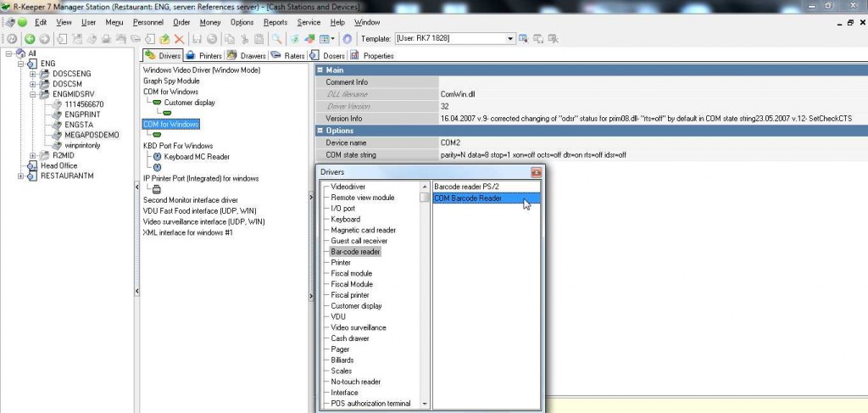The width and height of the screenshot is (868, 413).
Task: Click the magnifier Search icon
Action: point(276,39)
